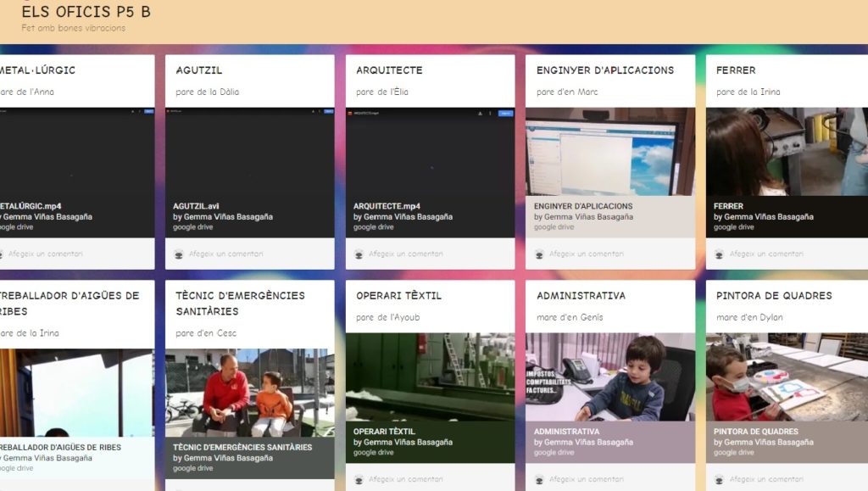Focus the comment box under Enginyer d'aplicacions
868x491 pixels.
[587, 254]
